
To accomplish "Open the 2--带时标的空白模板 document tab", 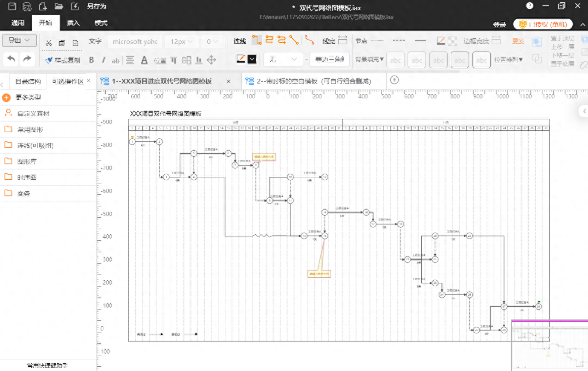I will (313, 81).
